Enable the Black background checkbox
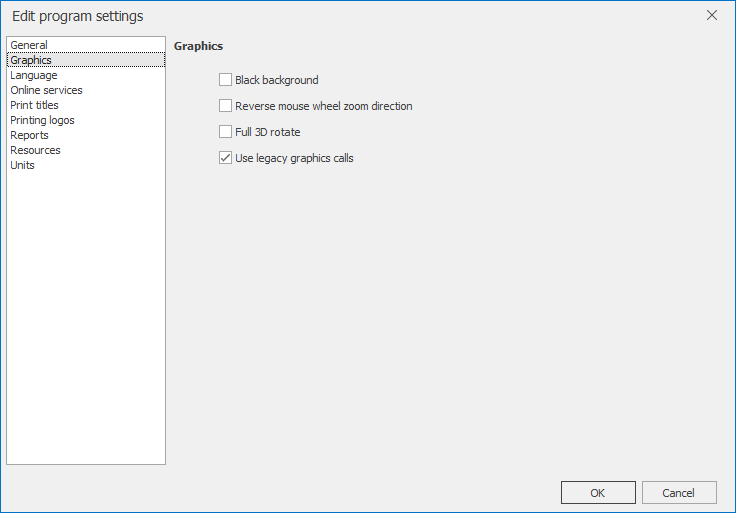The height and width of the screenshot is (513, 736). coord(225,80)
